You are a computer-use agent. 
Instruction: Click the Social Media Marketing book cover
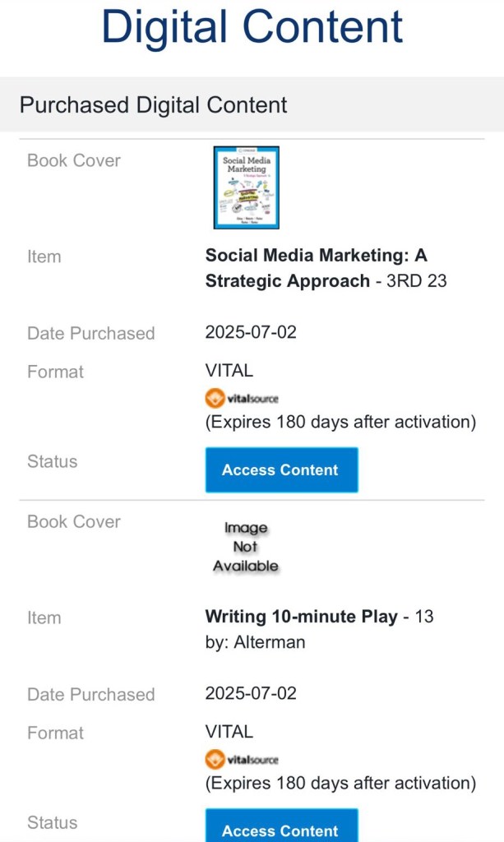pyautogui.click(x=246, y=187)
